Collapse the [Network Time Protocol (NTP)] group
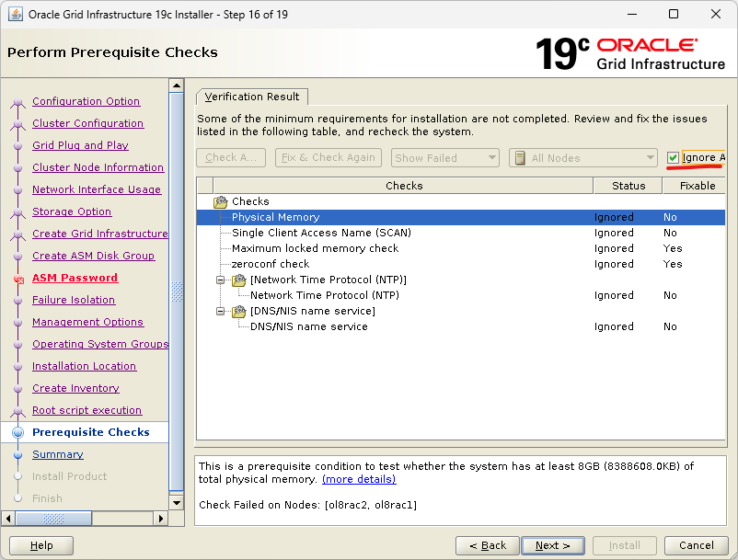The height and width of the screenshot is (560, 738). click(220, 280)
